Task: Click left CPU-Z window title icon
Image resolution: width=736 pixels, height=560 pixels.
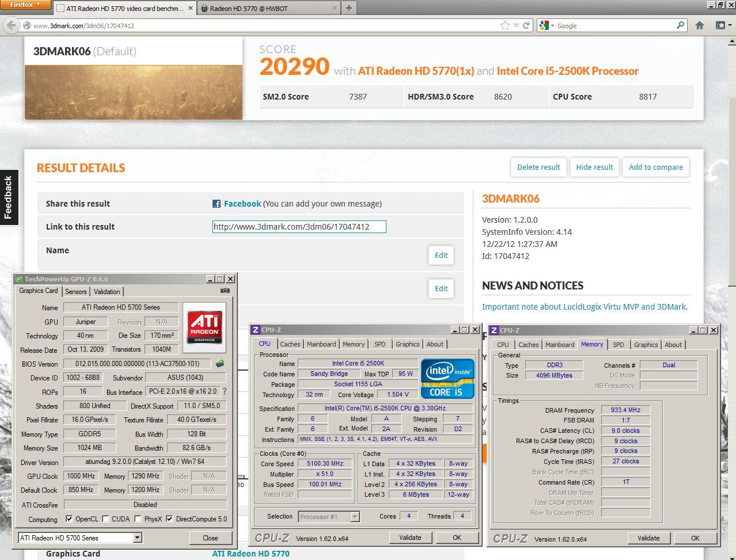Action: [x=256, y=330]
